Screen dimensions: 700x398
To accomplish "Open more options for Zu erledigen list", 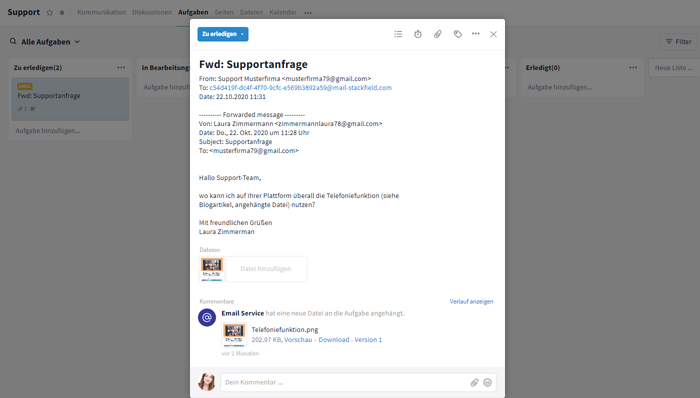I will (x=121, y=67).
